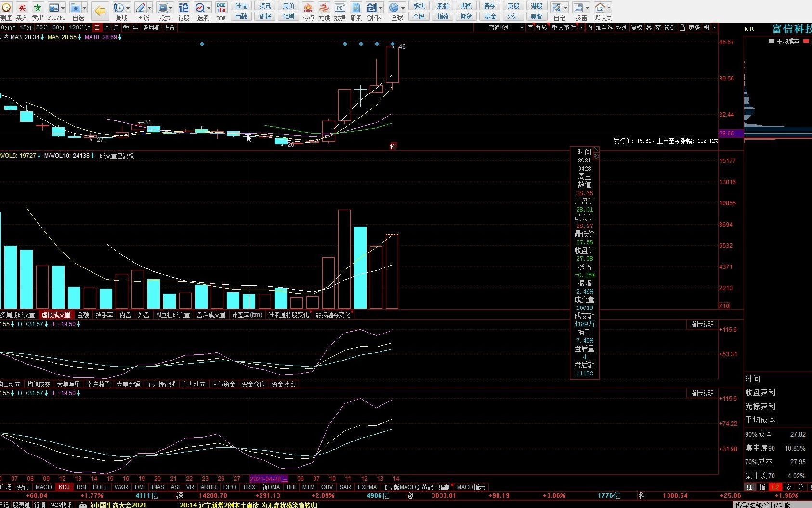
Task: Toggle the 内 button in chart toolbar
Action: (589, 27)
